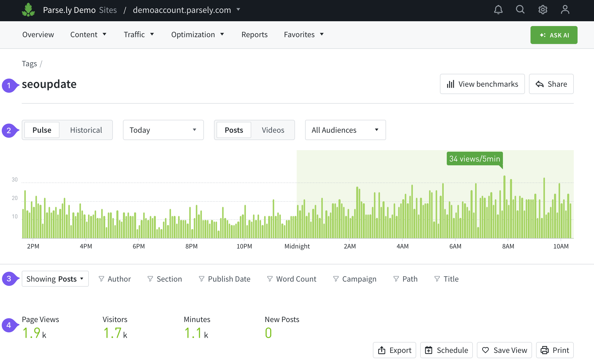Click the Tags breadcrumb link
This screenshot has height=364, width=594.
[x=29, y=63]
